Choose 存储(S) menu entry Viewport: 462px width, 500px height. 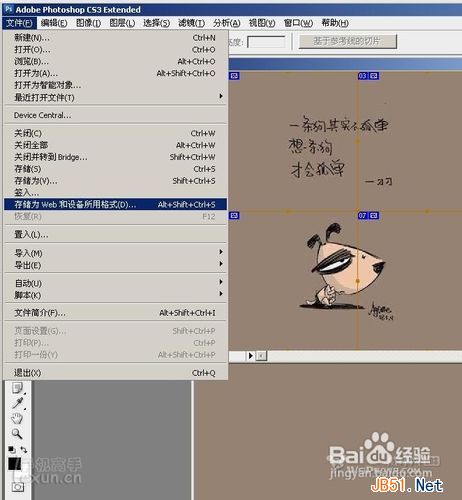115,169
